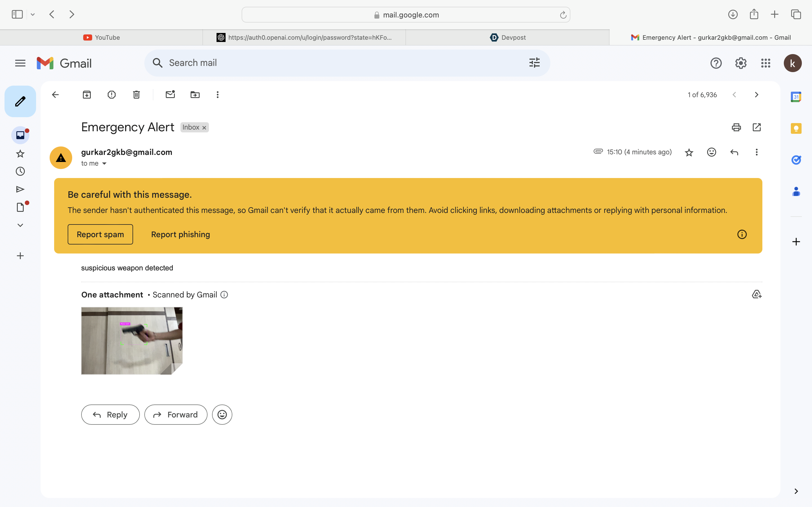Click the Report phishing link
812x507 pixels.
point(180,234)
